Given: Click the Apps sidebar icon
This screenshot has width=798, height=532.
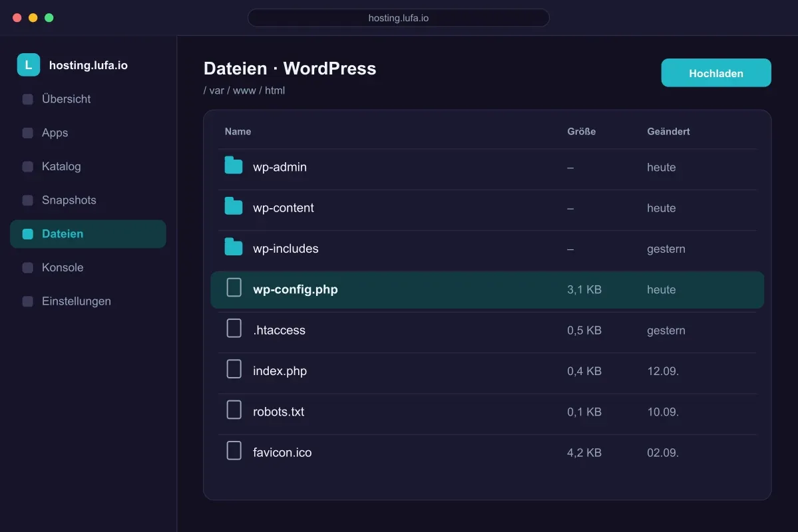Looking at the screenshot, I should click(x=28, y=133).
